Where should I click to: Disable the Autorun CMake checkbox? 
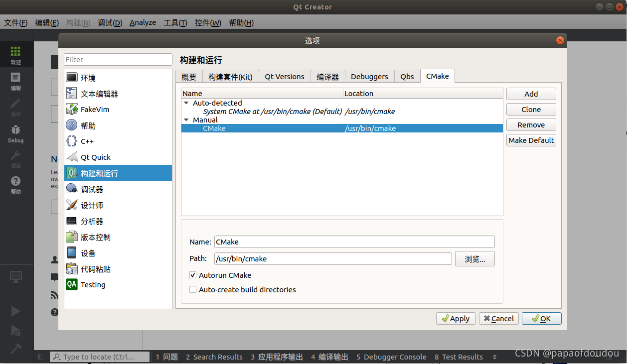click(193, 275)
